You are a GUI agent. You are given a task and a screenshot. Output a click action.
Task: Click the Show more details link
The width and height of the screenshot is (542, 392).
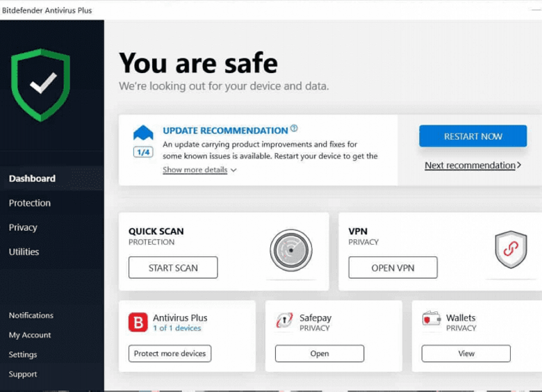pos(195,170)
